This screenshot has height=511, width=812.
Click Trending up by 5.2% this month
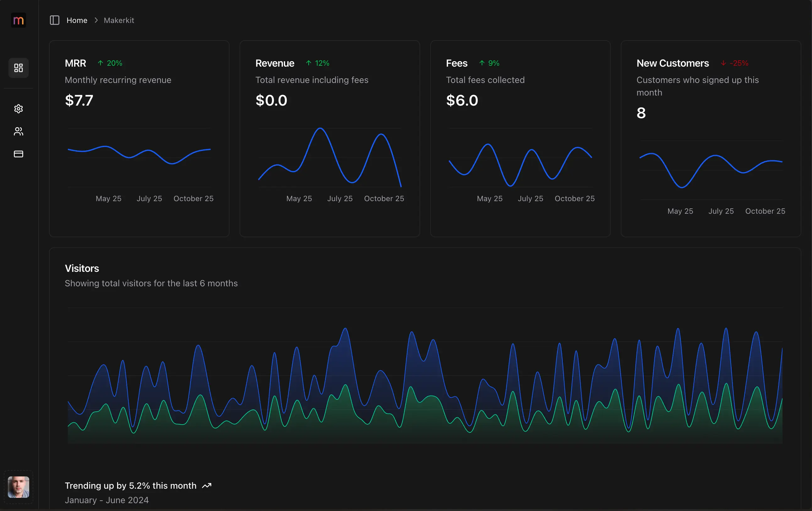tap(131, 486)
